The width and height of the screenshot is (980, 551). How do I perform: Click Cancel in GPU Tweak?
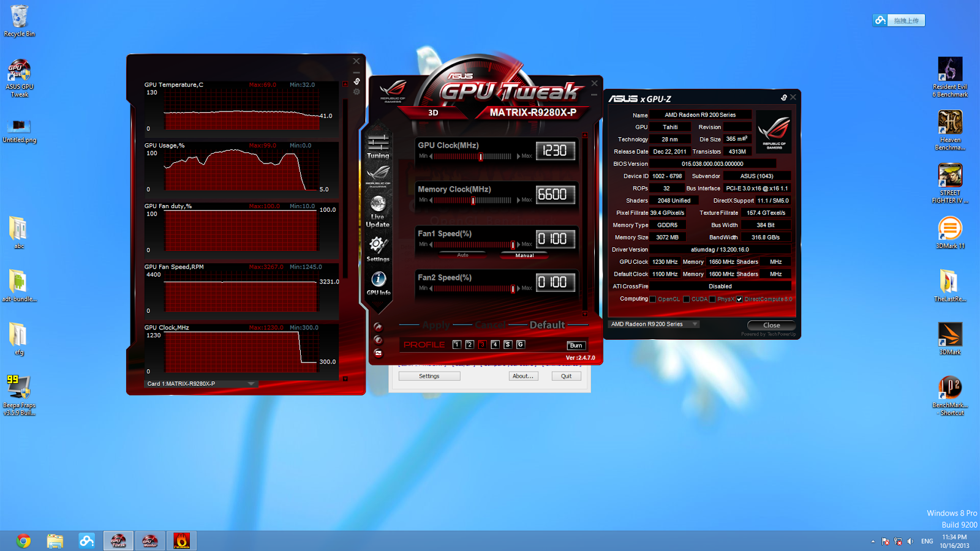[490, 324]
